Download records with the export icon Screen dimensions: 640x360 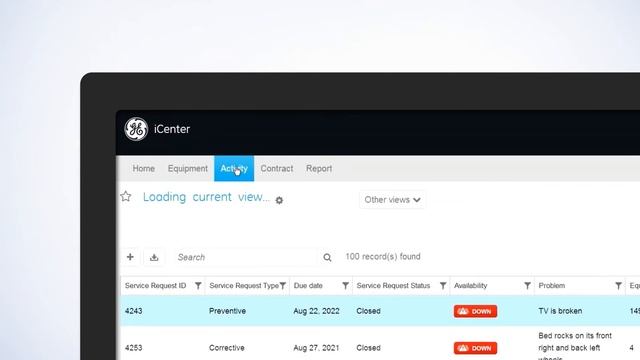(x=154, y=257)
